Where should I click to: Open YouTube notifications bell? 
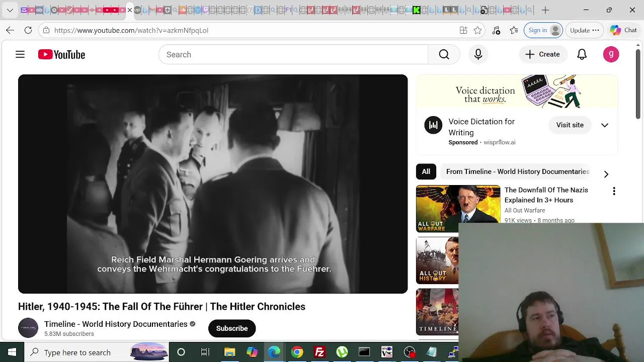point(582,54)
